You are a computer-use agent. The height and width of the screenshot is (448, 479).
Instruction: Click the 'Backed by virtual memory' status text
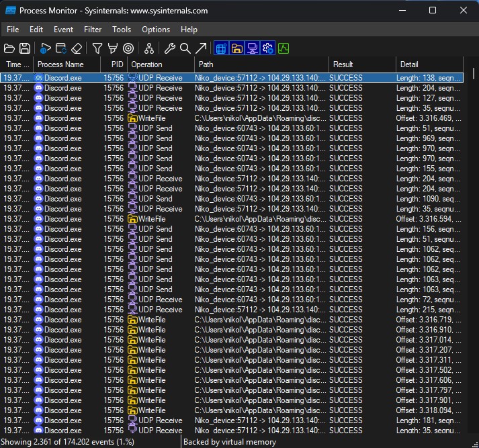coord(229,442)
